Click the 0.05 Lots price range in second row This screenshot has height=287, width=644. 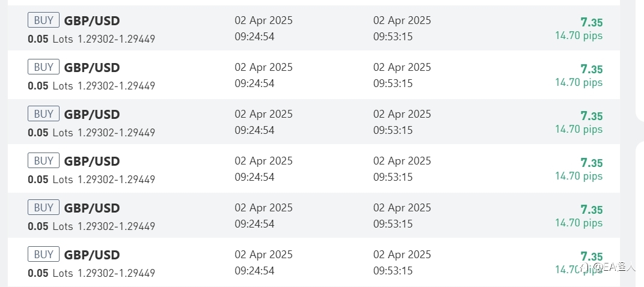point(91,86)
